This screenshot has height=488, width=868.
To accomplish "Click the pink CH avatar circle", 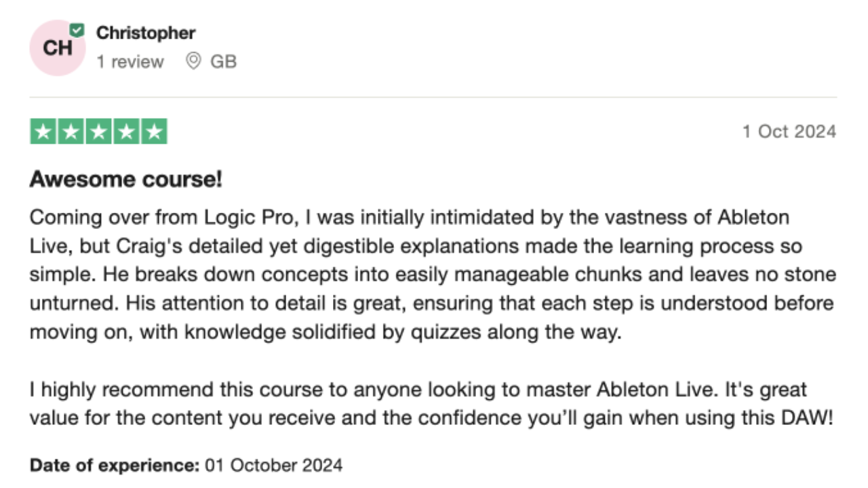I will [x=58, y=48].
